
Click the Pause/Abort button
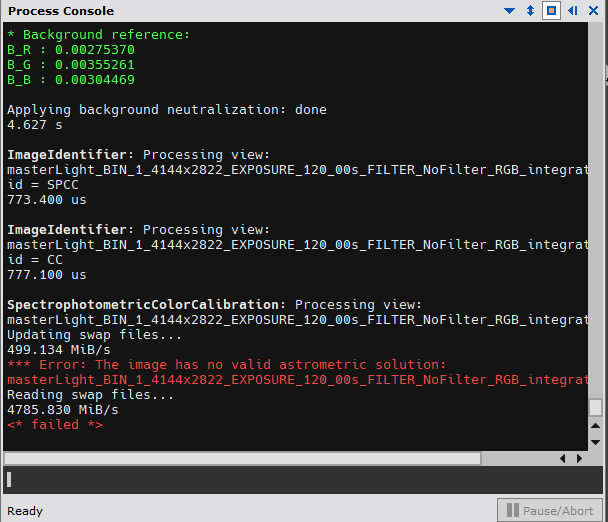[550, 511]
